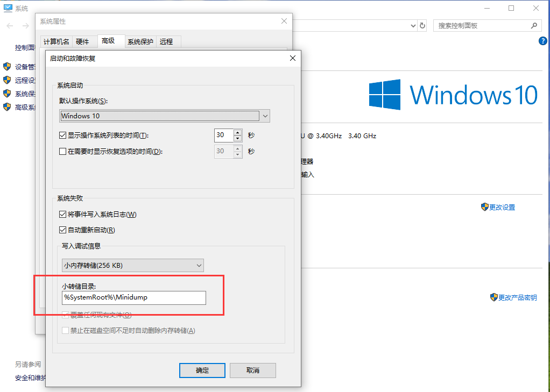Click the back arrow in System window

coord(10,26)
